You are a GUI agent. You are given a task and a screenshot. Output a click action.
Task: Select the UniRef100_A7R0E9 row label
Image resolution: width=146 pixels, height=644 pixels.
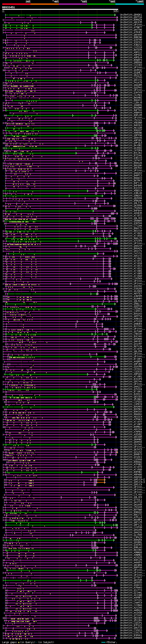point(131,32)
